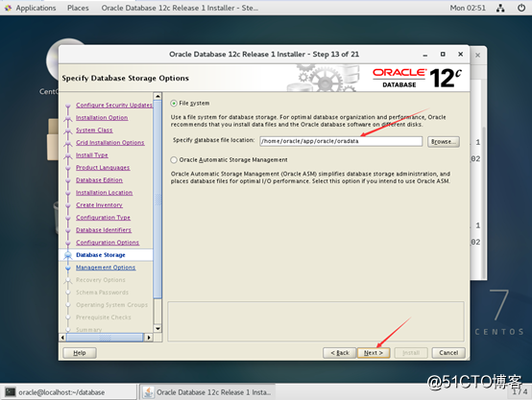This screenshot has width=532, height=400.
Task: Click step list scroll left arrow
Action: coord(62,338)
